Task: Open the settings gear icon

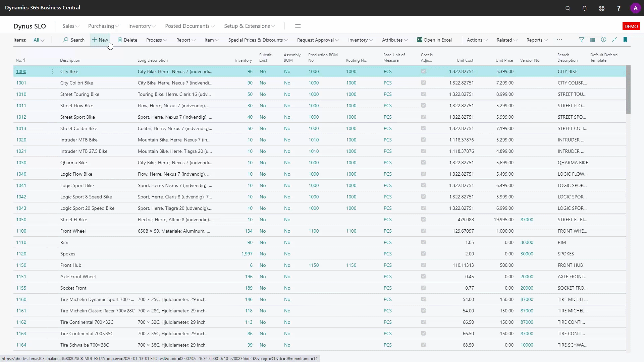Action: (601, 8)
